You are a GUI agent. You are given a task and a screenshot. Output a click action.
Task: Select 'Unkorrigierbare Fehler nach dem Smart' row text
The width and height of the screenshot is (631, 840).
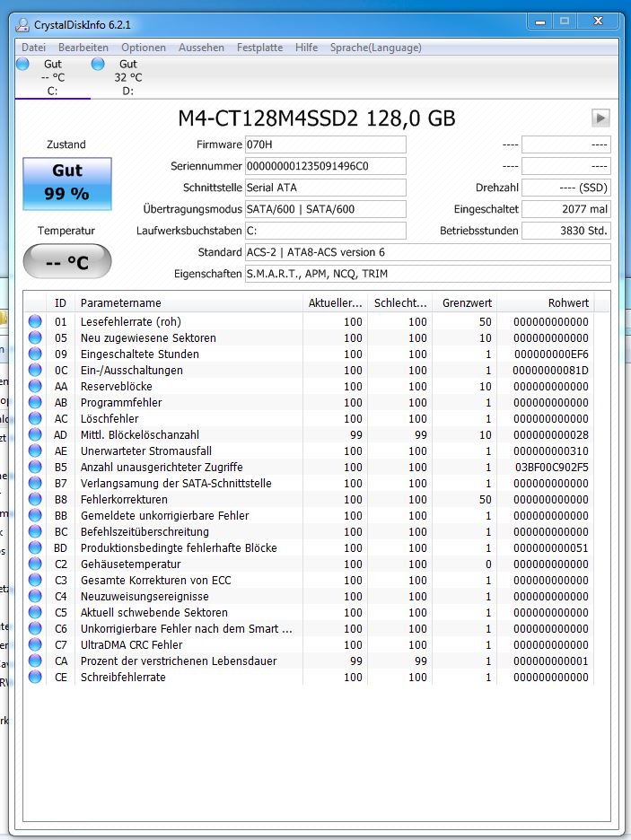(x=187, y=628)
